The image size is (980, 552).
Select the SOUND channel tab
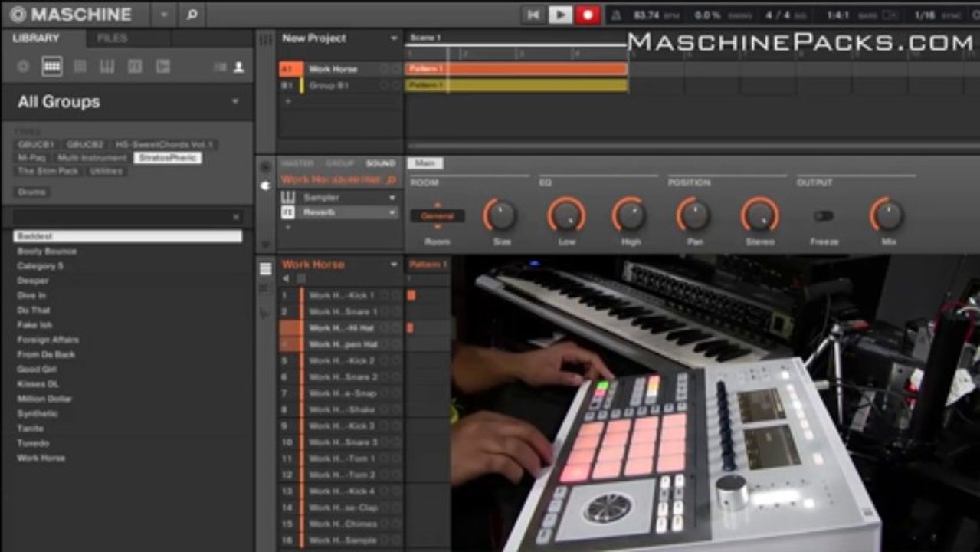(x=381, y=163)
